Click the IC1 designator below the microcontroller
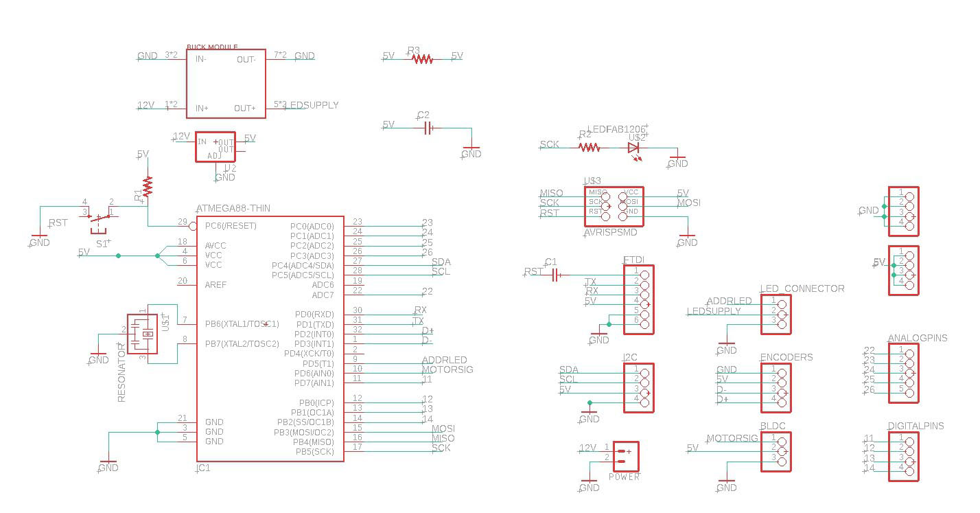980x513 pixels. tap(203, 468)
